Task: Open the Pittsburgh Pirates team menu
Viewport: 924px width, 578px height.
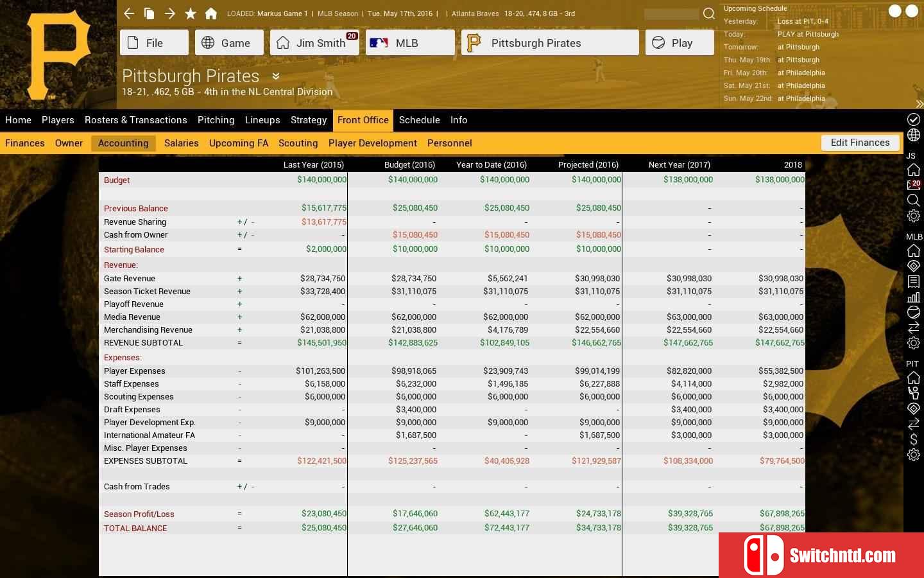Action: pos(550,42)
